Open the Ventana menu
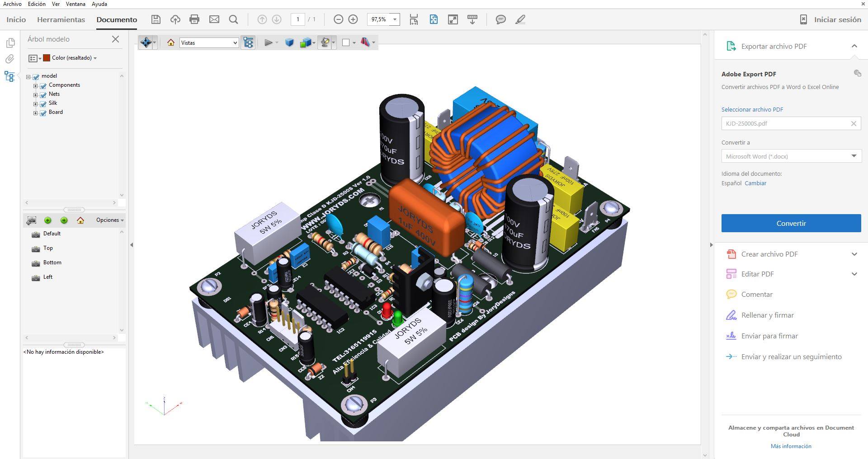868x459 pixels. 75,4
